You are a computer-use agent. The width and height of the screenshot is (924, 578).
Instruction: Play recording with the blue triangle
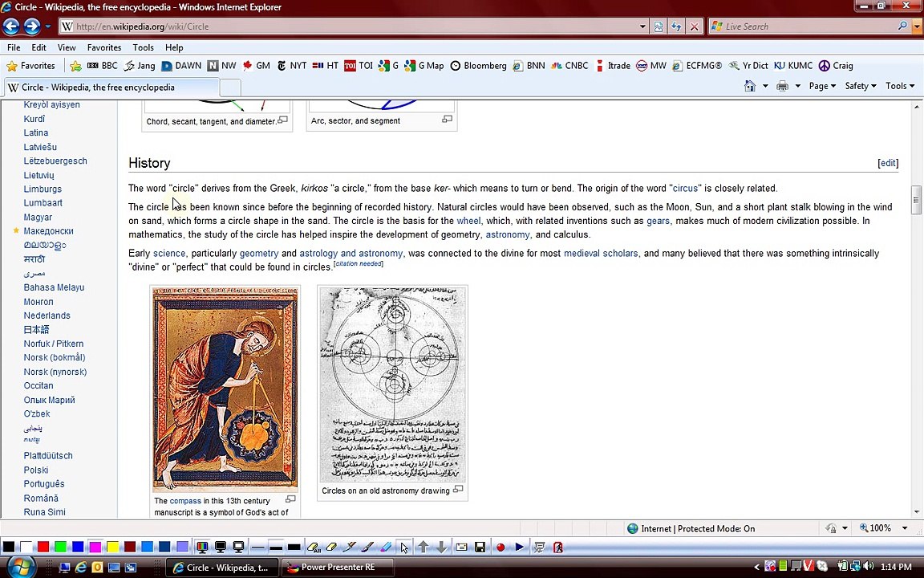tap(519, 547)
